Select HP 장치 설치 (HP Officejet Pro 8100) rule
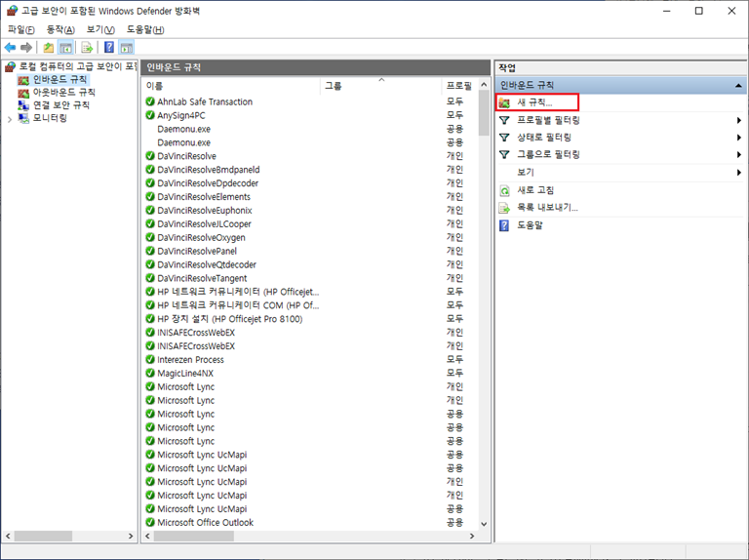This screenshot has height=560, width=749. (230, 319)
